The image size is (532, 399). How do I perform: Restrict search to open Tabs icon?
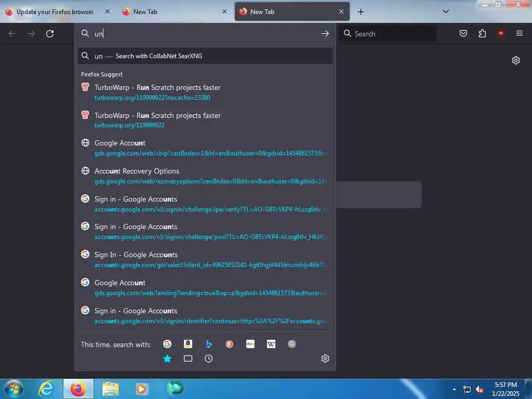coord(188,358)
